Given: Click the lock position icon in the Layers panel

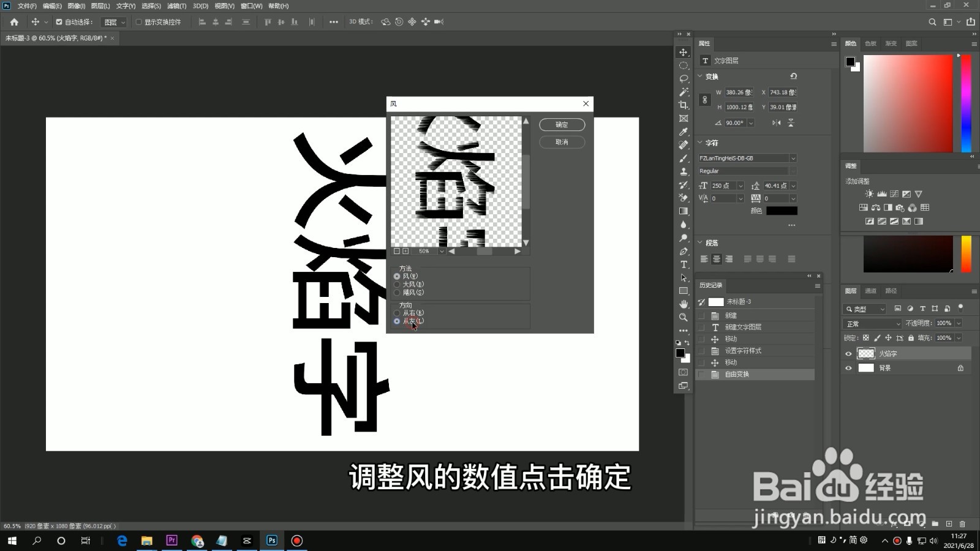Looking at the screenshot, I should tap(888, 337).
